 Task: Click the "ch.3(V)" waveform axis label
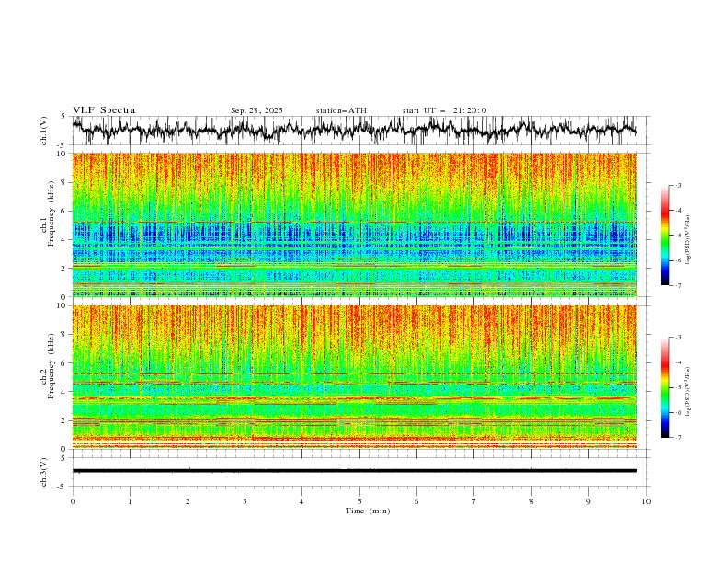pos(44,472)
